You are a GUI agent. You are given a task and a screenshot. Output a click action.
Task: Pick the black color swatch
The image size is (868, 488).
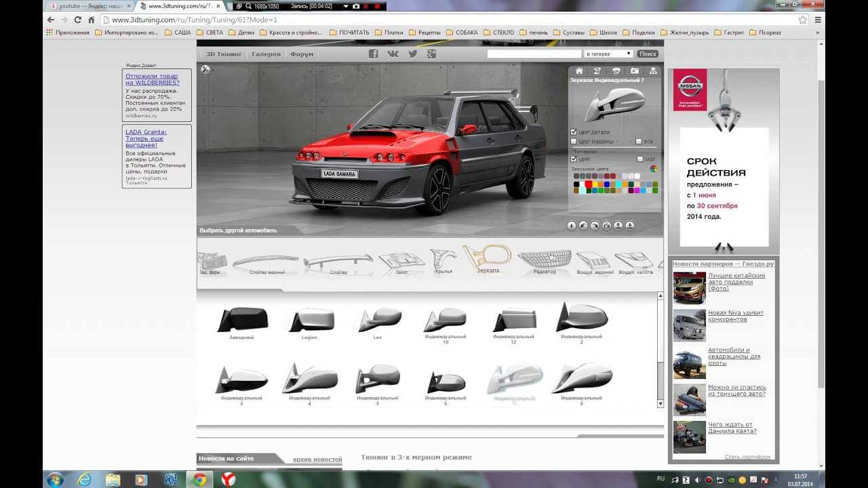pyautogui.click(x=576, y=184)
